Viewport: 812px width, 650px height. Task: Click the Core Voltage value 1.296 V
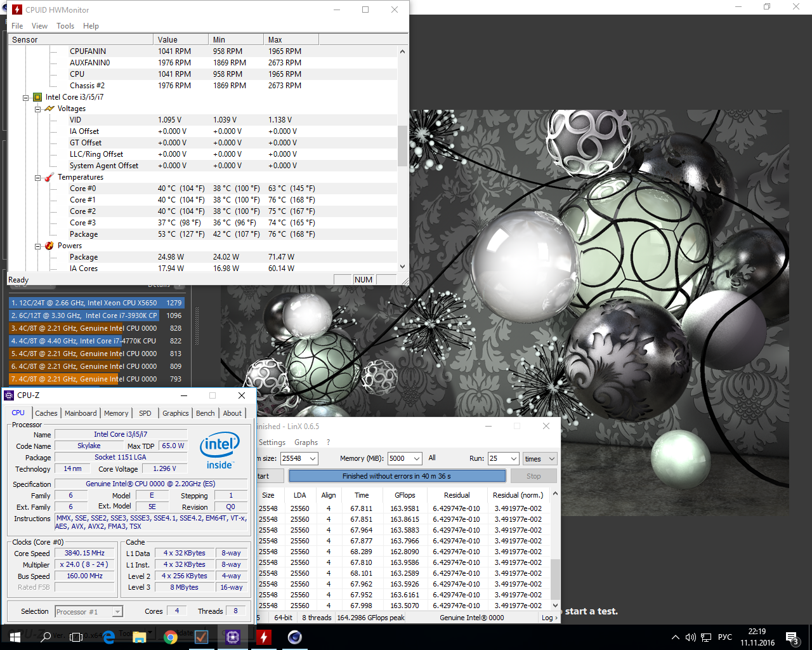coord(165,468)
